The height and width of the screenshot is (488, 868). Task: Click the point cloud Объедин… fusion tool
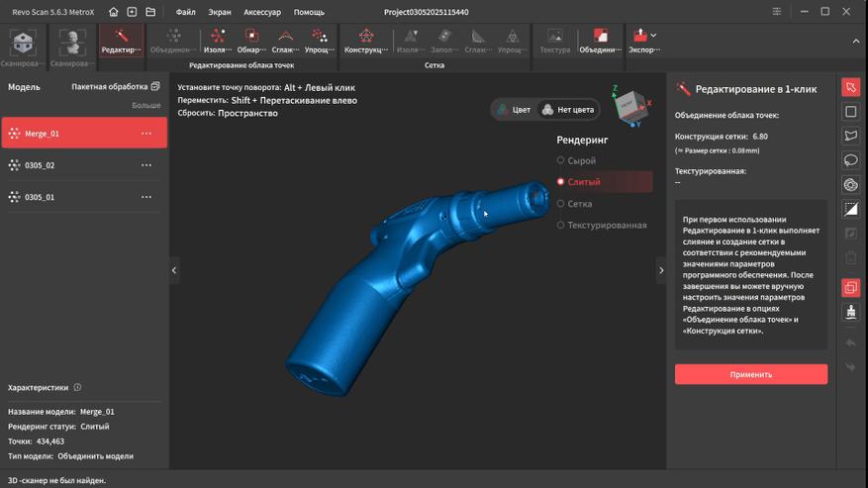click(173, 41)
